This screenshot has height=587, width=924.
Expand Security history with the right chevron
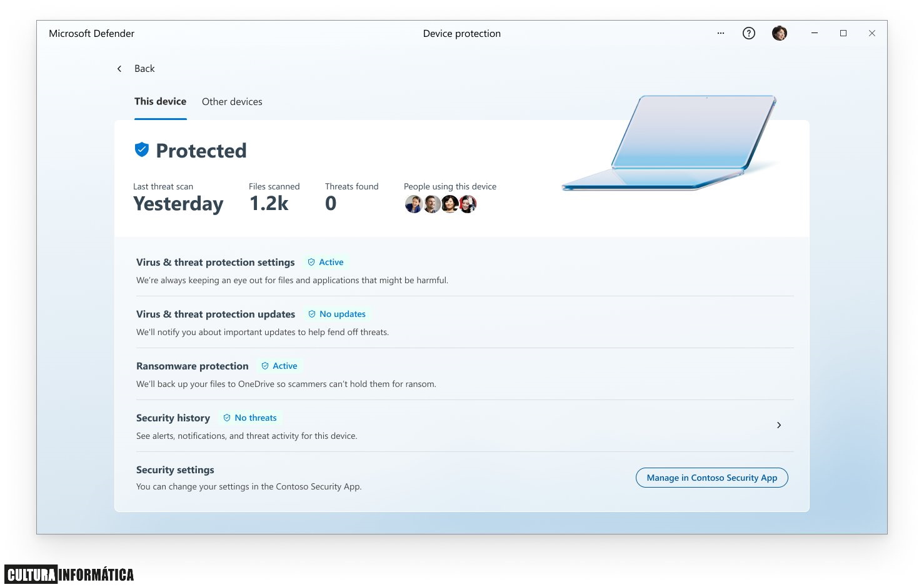point(779,425)
